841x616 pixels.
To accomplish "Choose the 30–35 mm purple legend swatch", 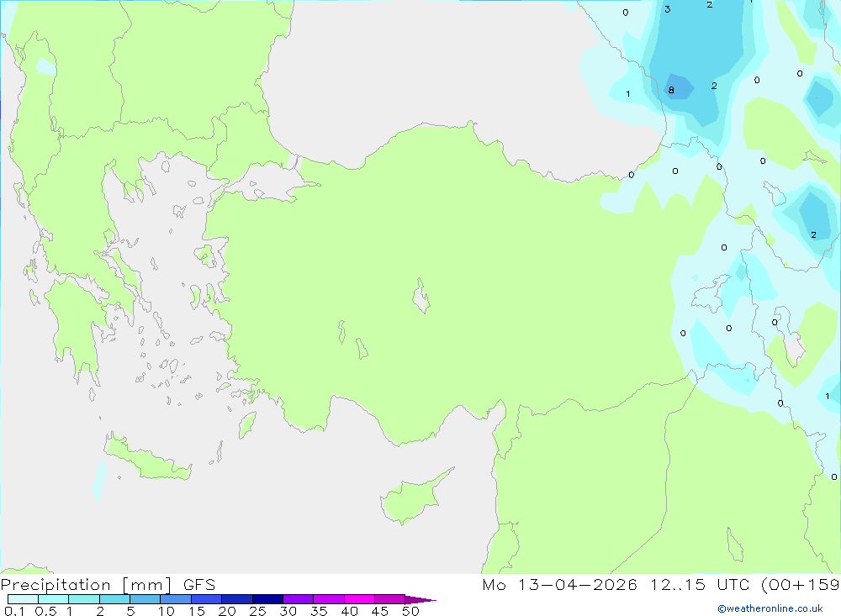I will 299,599.
